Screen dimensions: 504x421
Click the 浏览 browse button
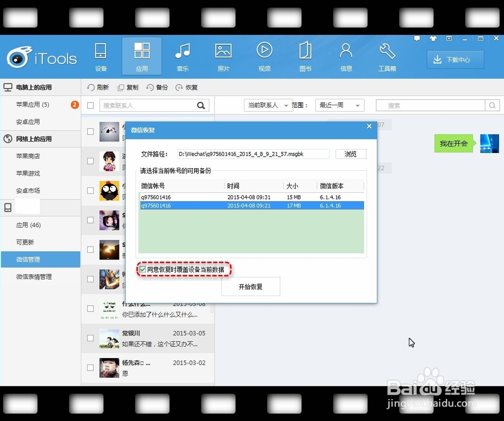pos(351,154)
